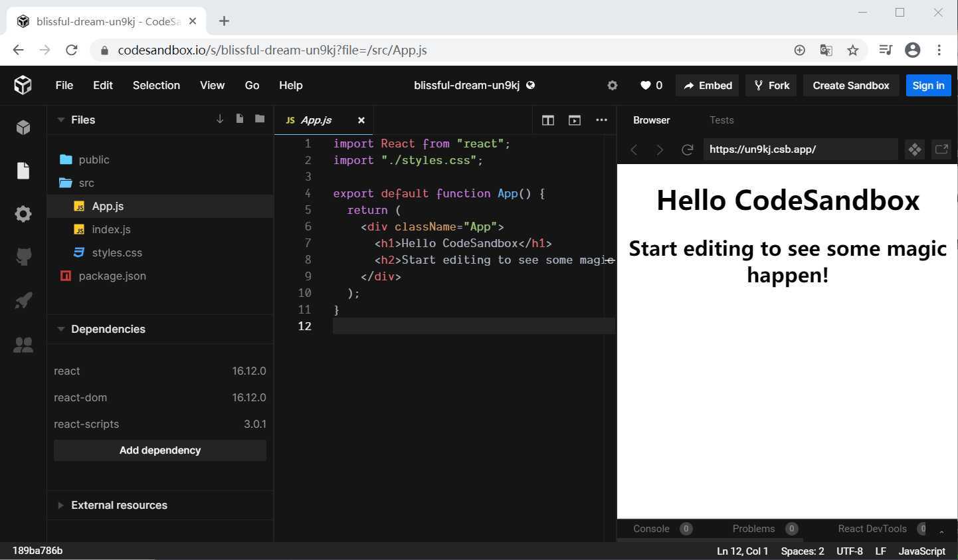Bookmark this page with the star icon

point(853,50)
